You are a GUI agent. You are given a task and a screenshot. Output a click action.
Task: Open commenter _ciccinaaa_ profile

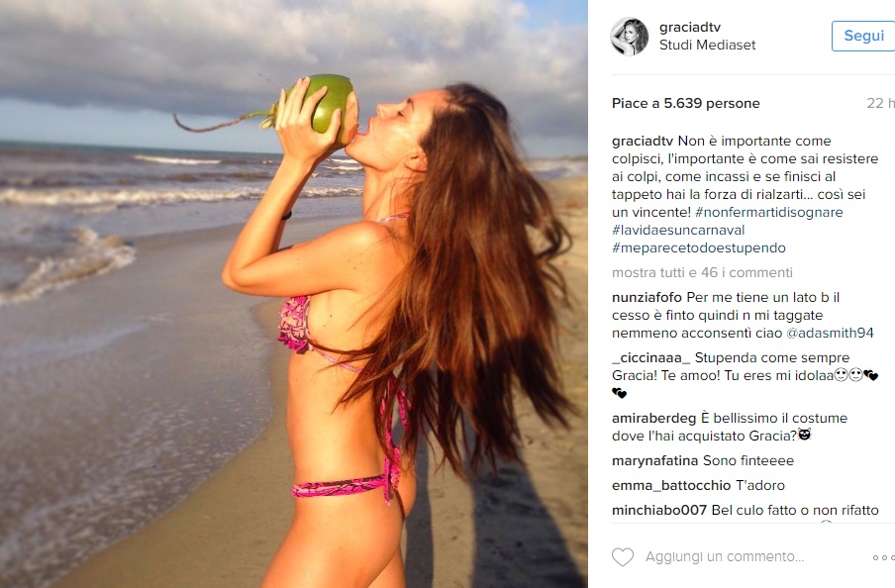(650, 358)
